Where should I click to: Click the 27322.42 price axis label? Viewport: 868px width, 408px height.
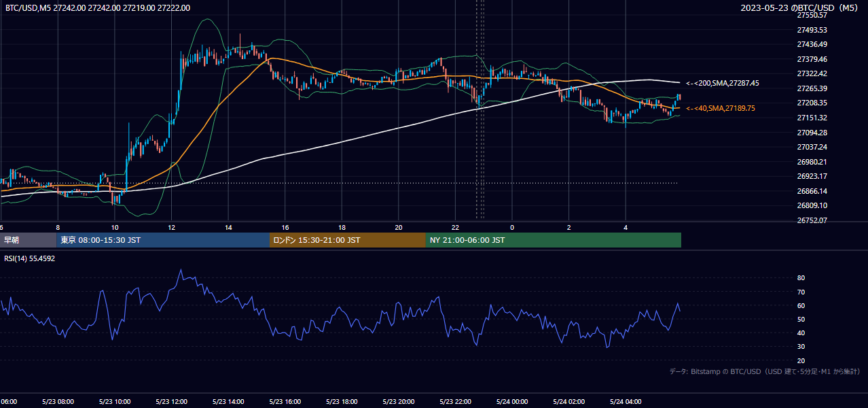[812, 73]
